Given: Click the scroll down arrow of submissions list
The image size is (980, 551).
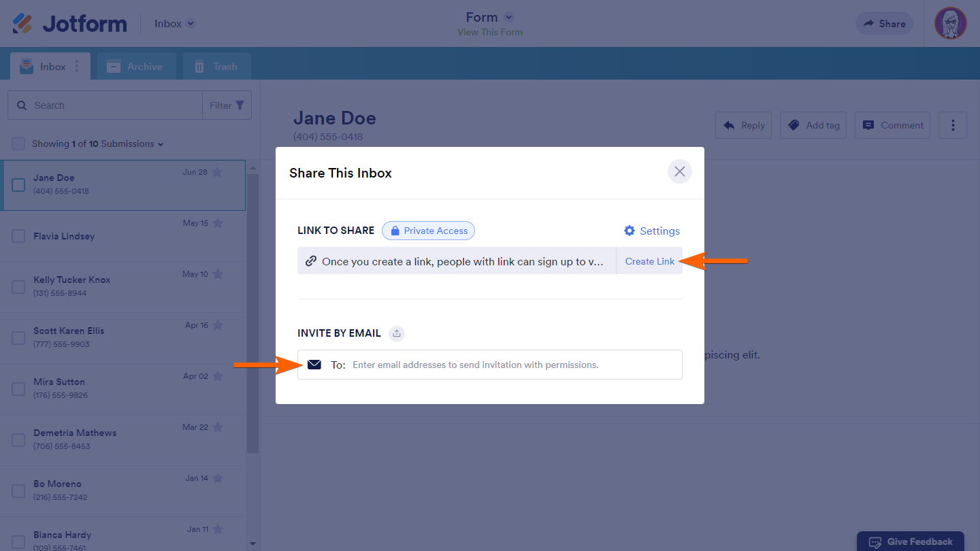Looking at the screenshot, I should 252,544.
